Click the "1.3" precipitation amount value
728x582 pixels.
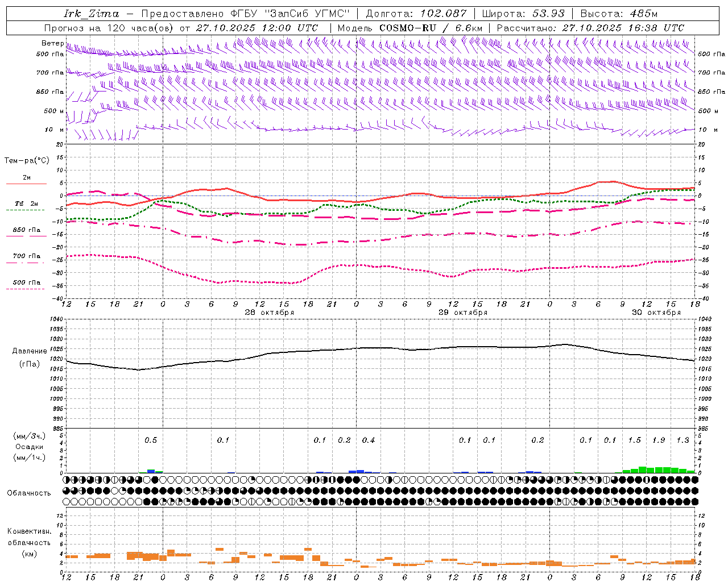[x=682, y=440]
